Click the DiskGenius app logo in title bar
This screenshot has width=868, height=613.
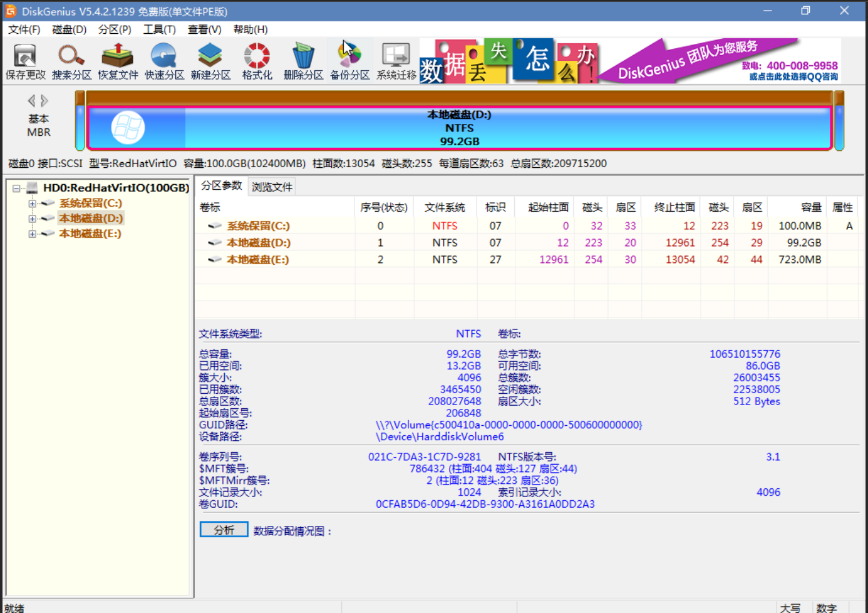pyautogui.click(x=11, y=11)
